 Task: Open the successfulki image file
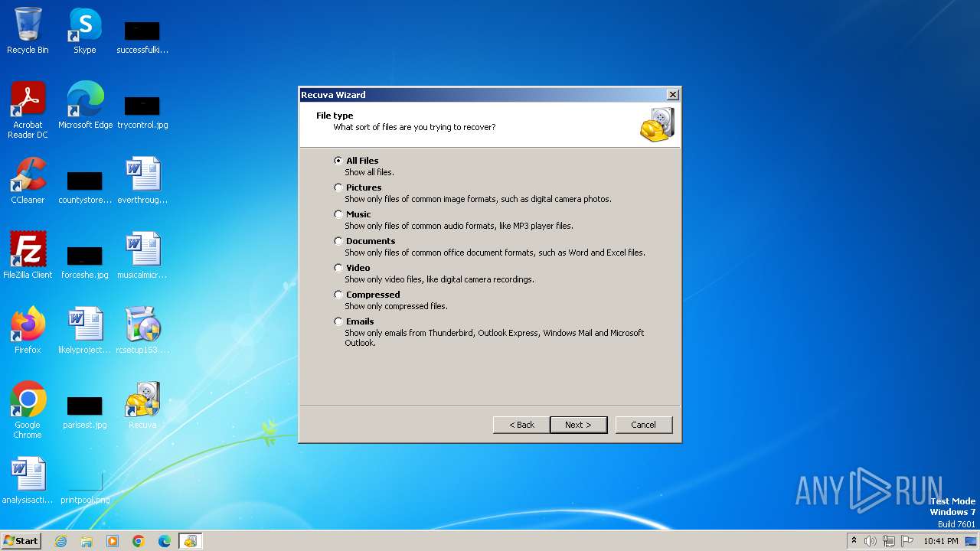(142, 37)
